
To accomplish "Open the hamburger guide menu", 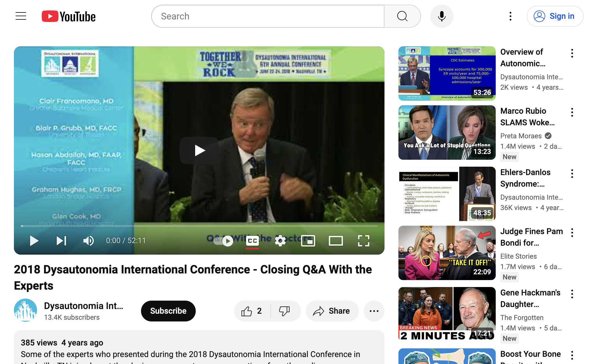I will tap(21, 16).
